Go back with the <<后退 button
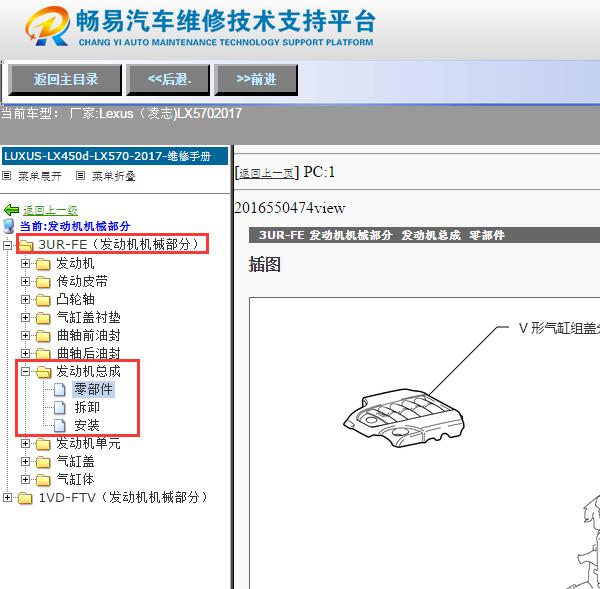600x589 pixels. [168, 80]
